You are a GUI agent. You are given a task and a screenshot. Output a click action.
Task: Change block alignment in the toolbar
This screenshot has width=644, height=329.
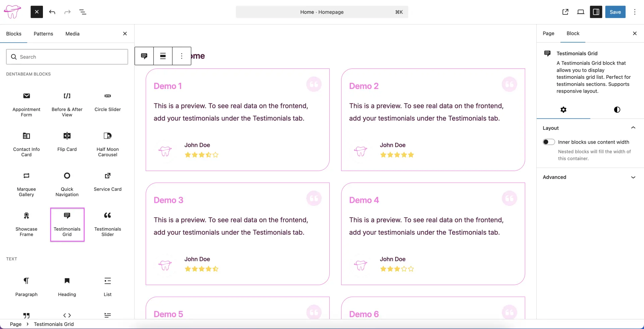pos(163,56)
